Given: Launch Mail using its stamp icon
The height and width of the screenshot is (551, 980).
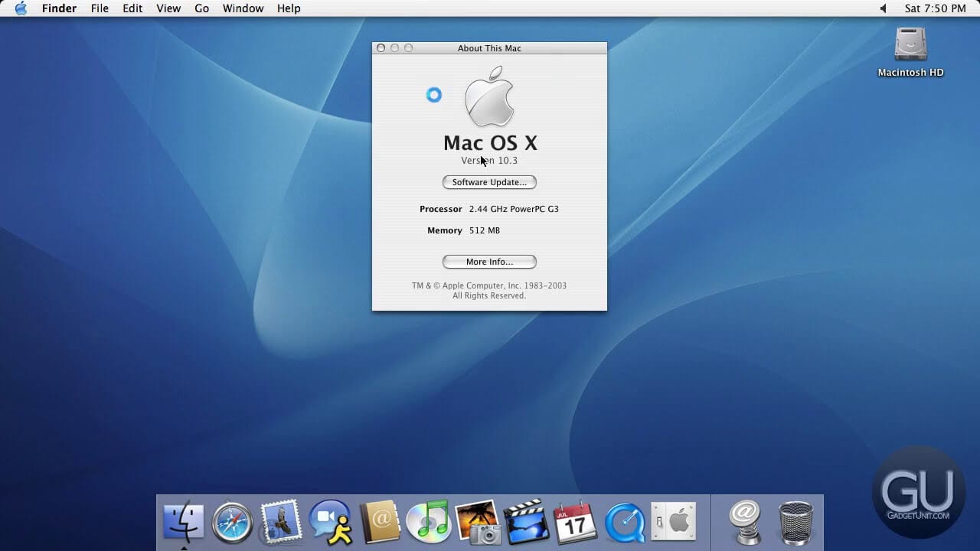Looking at the screenshot, I should [281, 522].
